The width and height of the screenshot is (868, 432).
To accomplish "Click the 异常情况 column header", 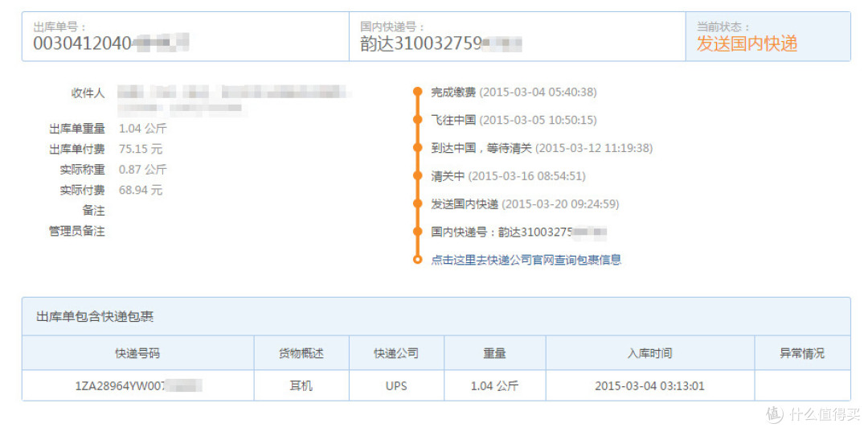I will pos(802,353).
